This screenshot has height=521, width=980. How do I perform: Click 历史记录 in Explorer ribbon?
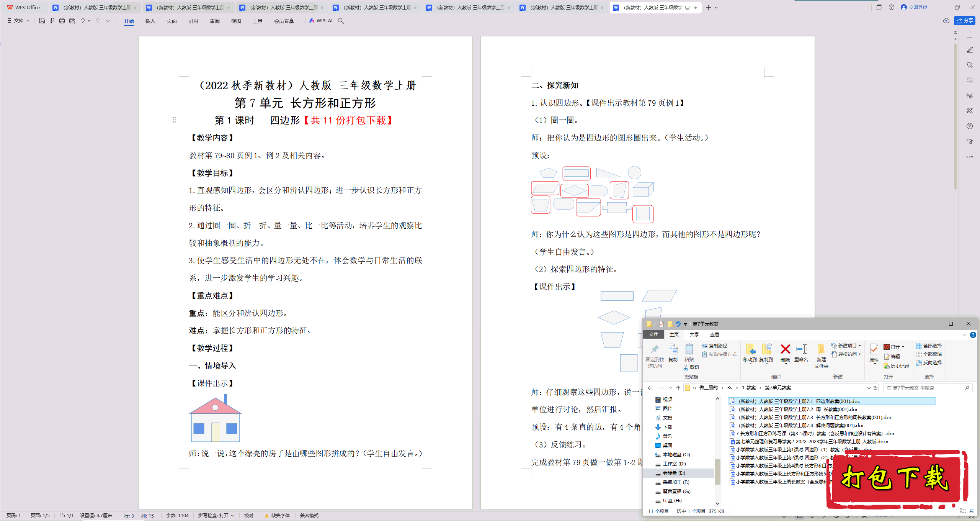point(897,366)
